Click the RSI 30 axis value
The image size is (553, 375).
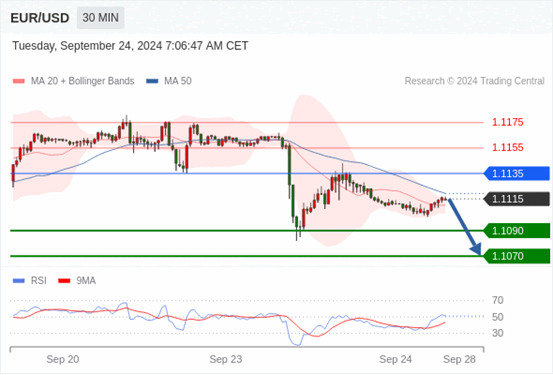click(x=498, y=333)
